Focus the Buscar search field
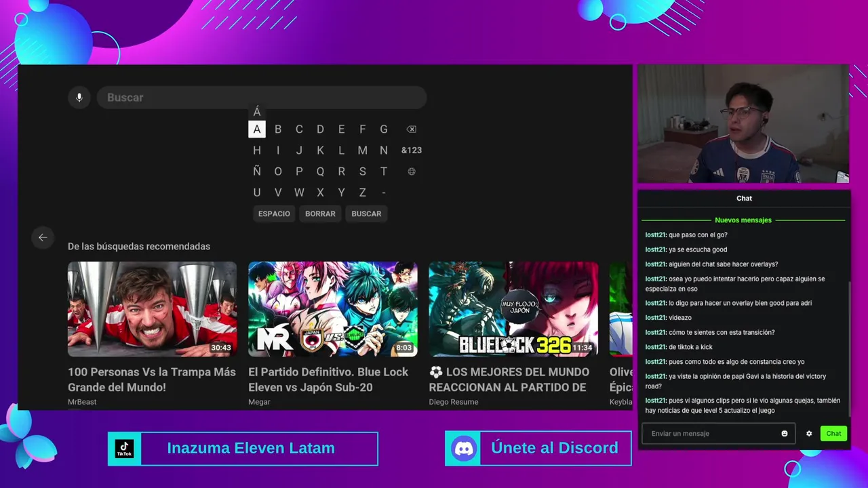This screenshot has width=868, height=488. point(262,98)
